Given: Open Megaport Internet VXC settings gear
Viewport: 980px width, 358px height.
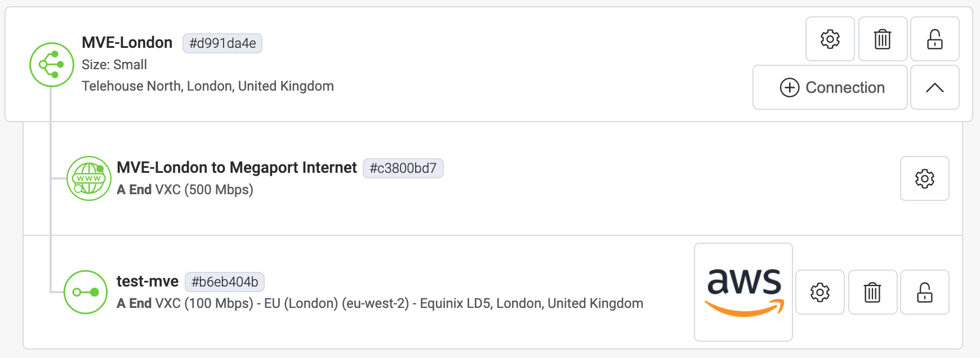Looking at the screenshot, I should tap(924, 178).
